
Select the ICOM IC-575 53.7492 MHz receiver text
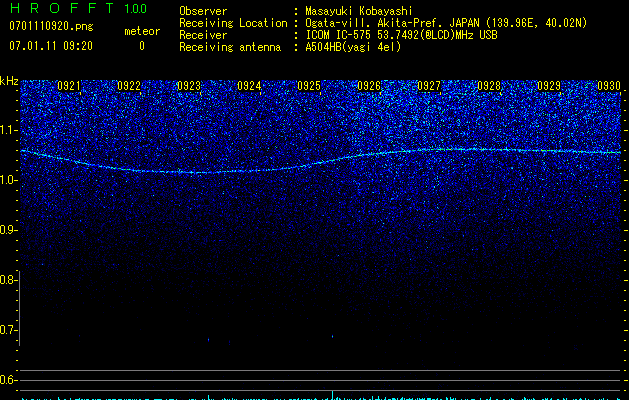401,35
